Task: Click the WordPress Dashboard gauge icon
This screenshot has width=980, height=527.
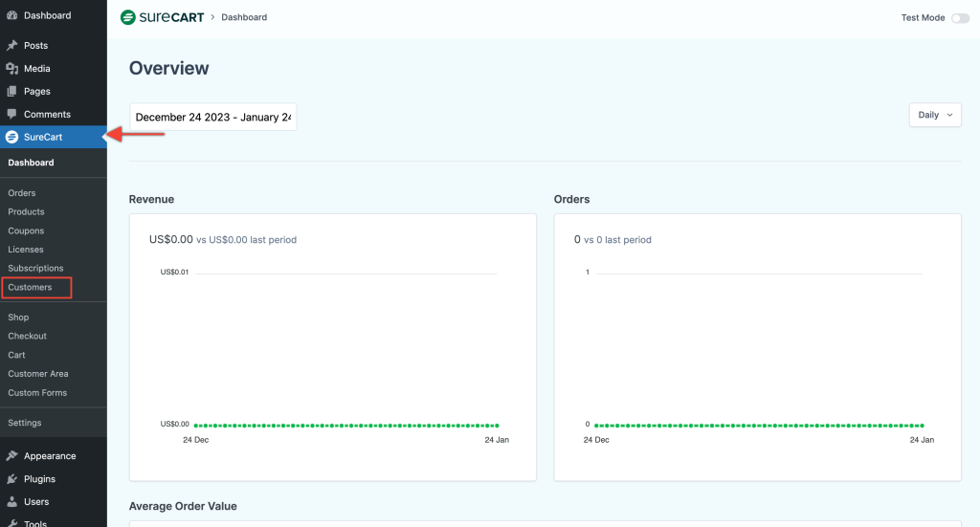Action: click(11, 15)
